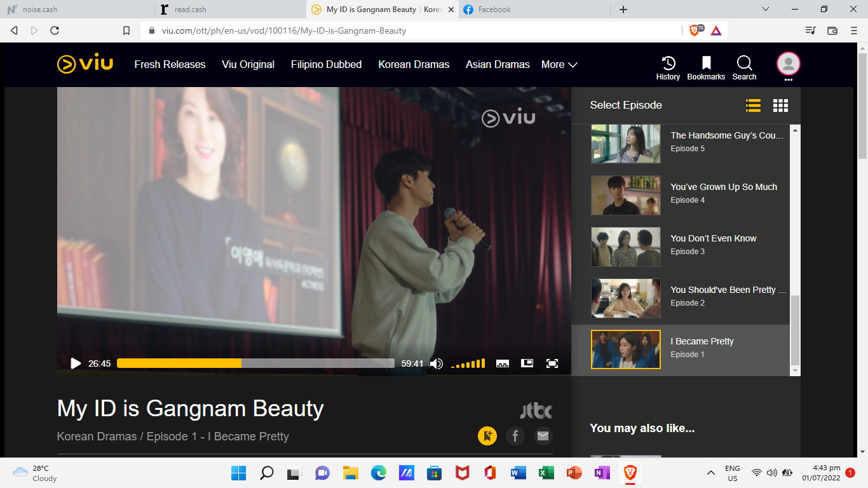Select the I Became Pretty episode thumbnail
The width and height of the screenshot is (868, 488).
626,349
